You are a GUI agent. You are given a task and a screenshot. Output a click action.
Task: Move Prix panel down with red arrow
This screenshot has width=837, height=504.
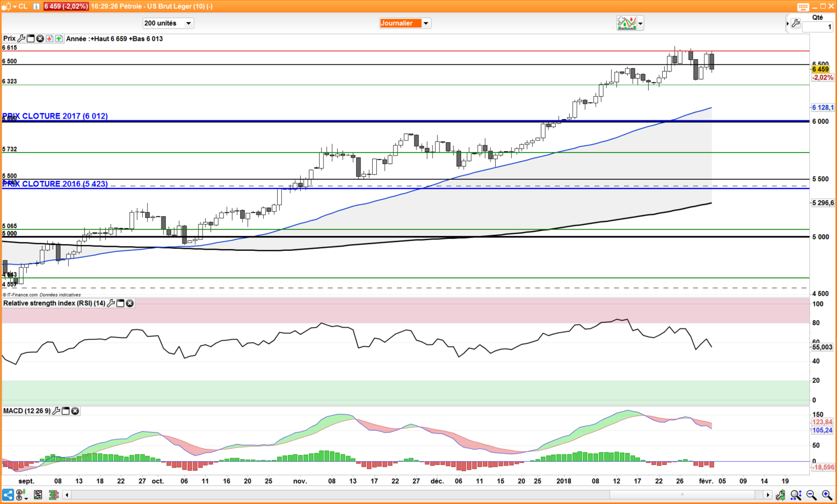click(x=49, y=39)
